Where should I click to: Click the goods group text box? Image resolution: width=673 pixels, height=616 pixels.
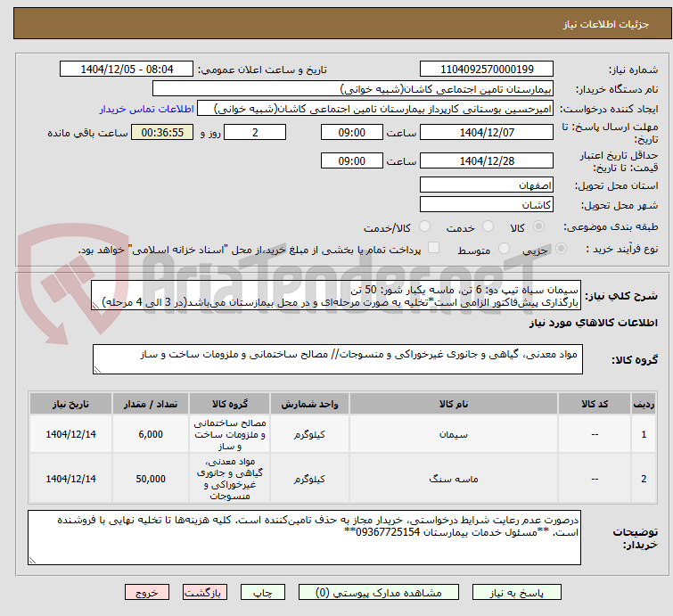click(x=337, y=359)
